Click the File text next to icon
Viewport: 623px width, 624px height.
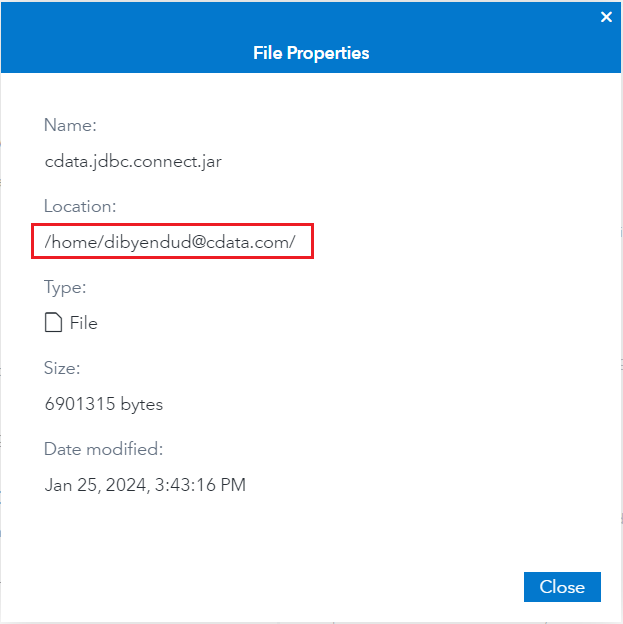[84, 323]
